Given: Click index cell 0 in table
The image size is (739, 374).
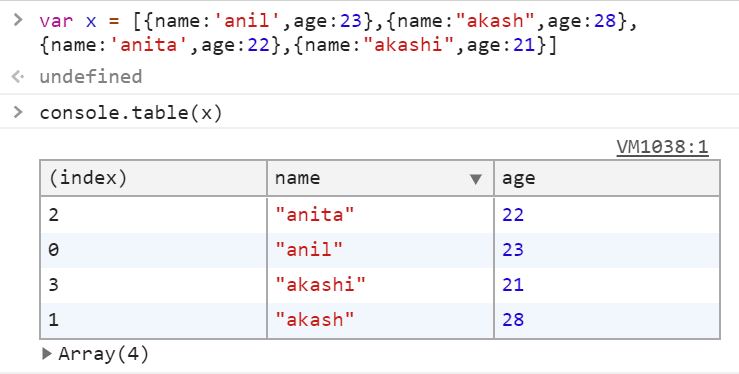Looking at the screenshot, I should pyautogui.click(x=154, y=250).
